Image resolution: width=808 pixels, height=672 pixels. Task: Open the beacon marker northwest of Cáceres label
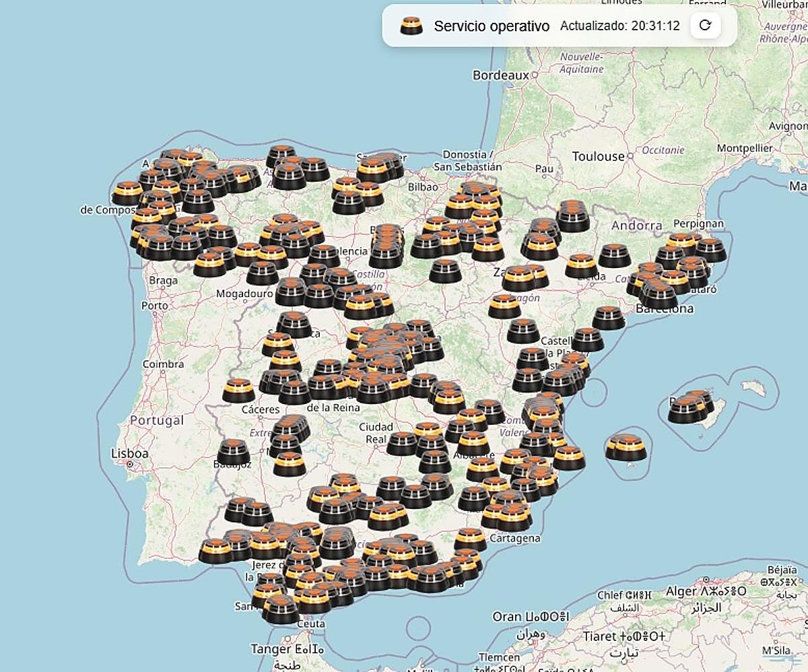coord(239,390)
